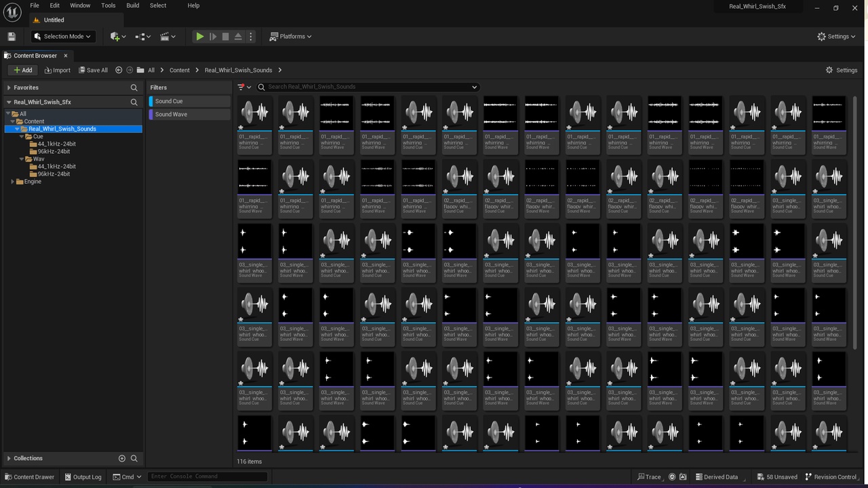Expand the chevron after Real_Whirl_Swish_Sounds breadcrumb

pyautogui.click(x=279, y=70)
